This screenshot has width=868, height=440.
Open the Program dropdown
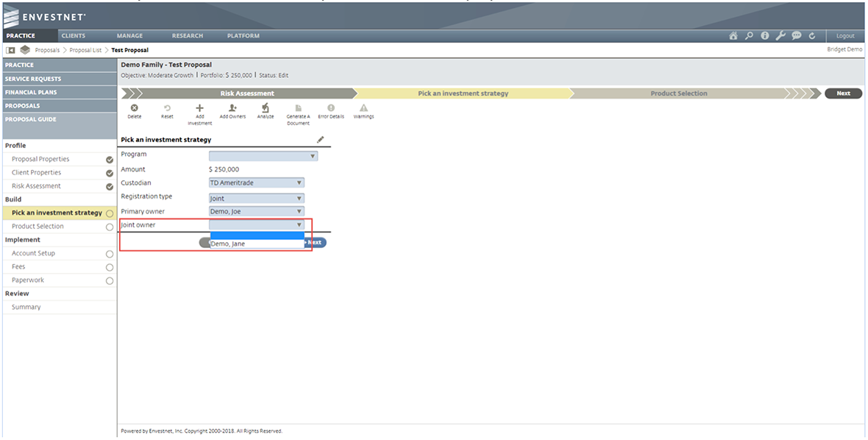(263, 156)
